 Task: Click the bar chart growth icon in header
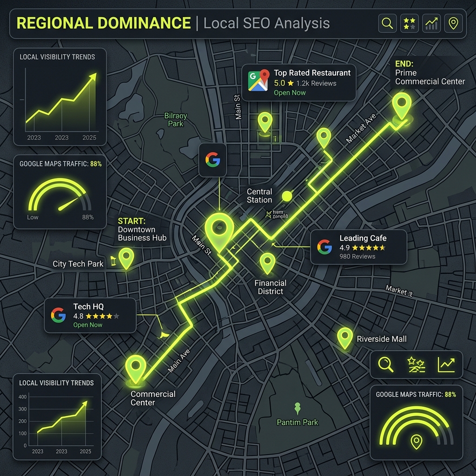pos(431,23)
